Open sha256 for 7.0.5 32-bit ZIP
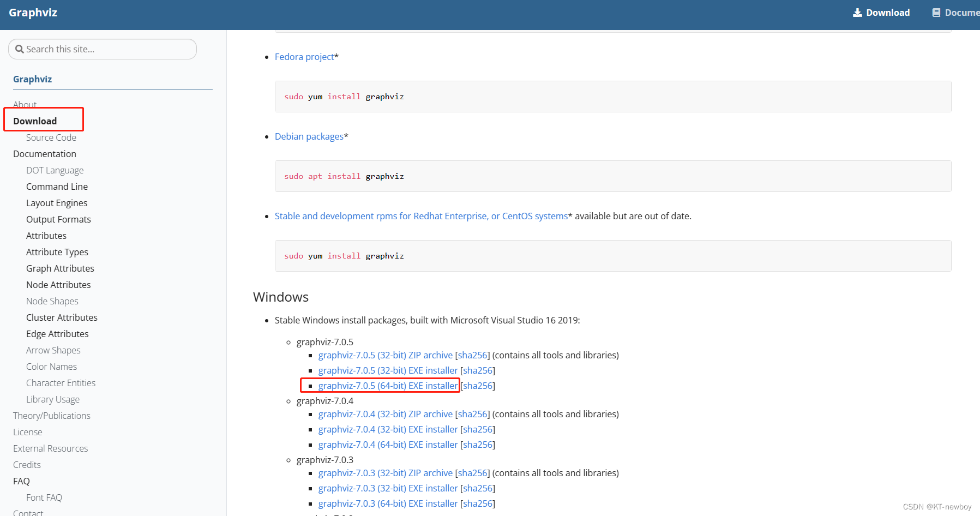Screen dimensions: 980x516 (473, 355)
